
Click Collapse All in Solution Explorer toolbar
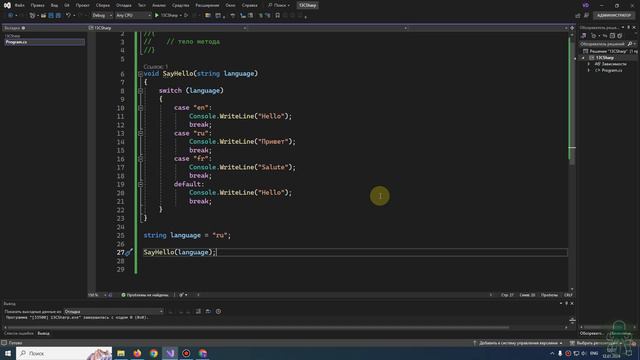612,36
